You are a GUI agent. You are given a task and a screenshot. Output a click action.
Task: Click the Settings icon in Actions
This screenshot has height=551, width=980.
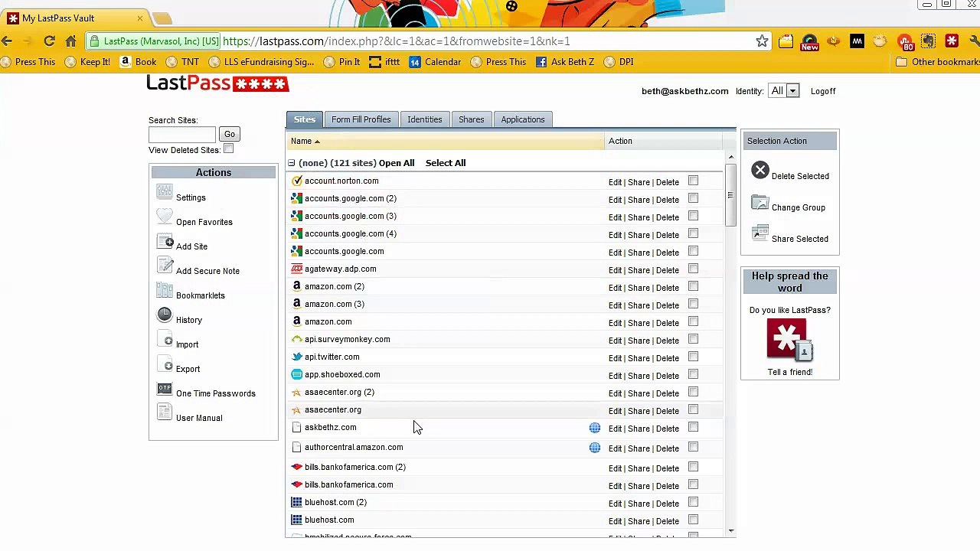[165, 192]
